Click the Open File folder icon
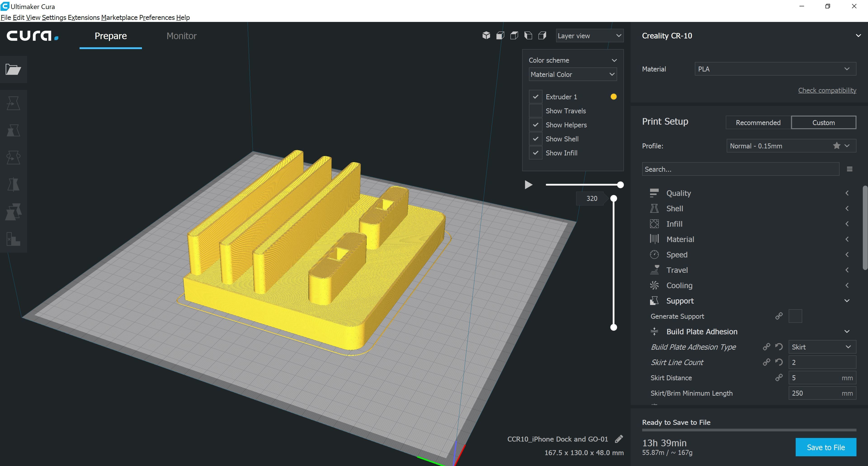 pos(13,69)
